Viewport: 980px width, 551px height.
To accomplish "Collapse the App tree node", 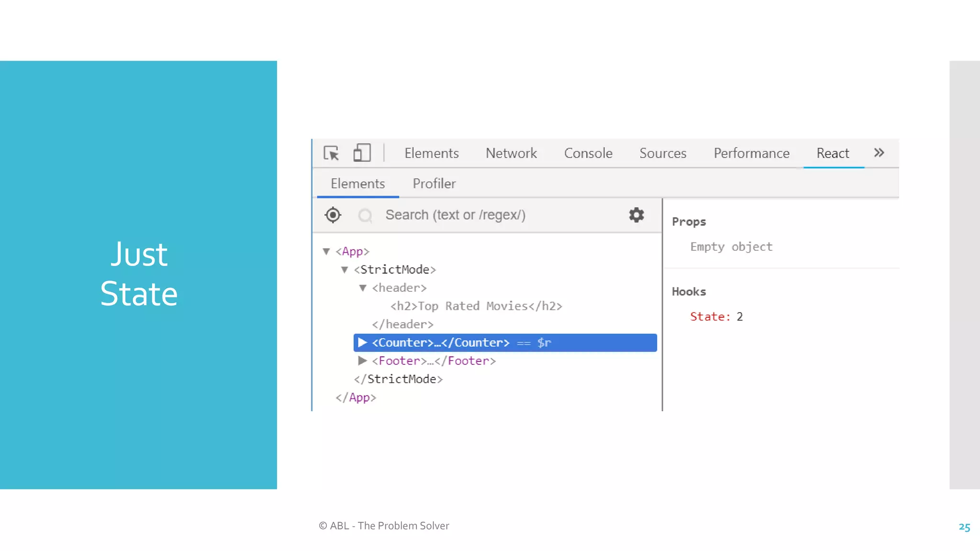I will pos(326,252).
